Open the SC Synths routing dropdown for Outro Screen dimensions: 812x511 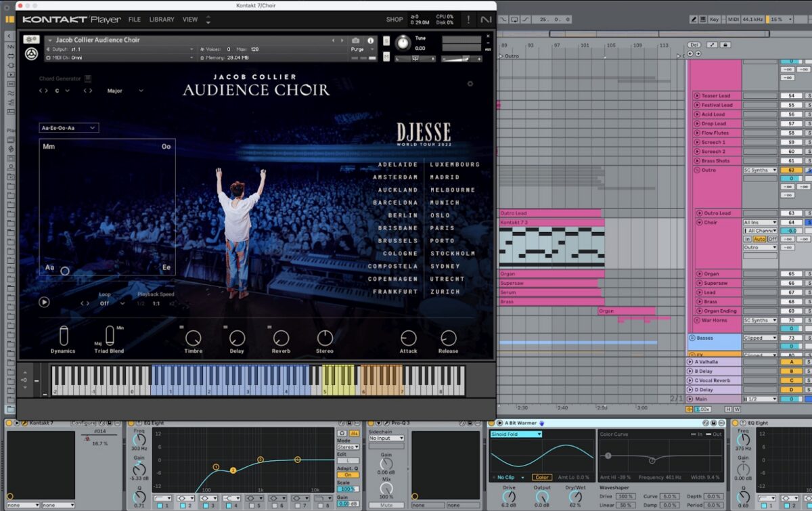tap(760, 170)
